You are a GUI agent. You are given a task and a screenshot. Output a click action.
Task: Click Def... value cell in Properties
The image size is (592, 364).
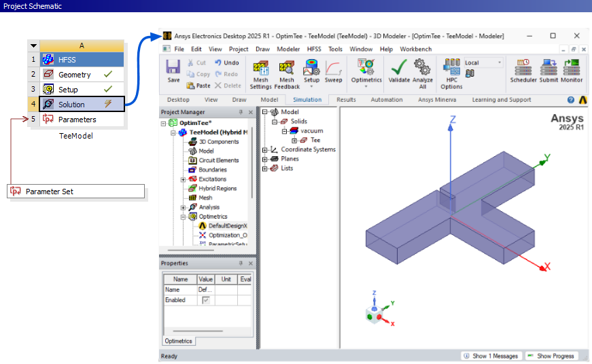point(206,290)
